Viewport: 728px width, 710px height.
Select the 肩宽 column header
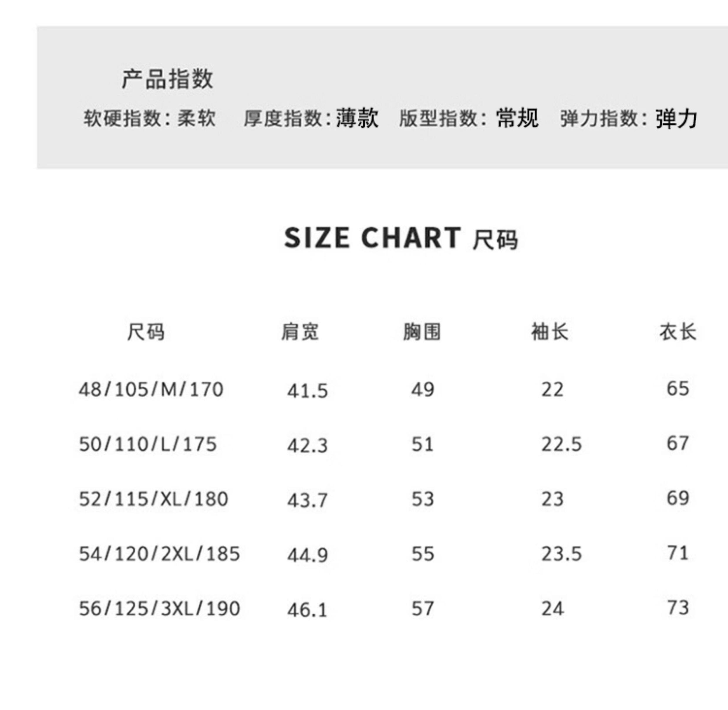(x=300, y=332)
